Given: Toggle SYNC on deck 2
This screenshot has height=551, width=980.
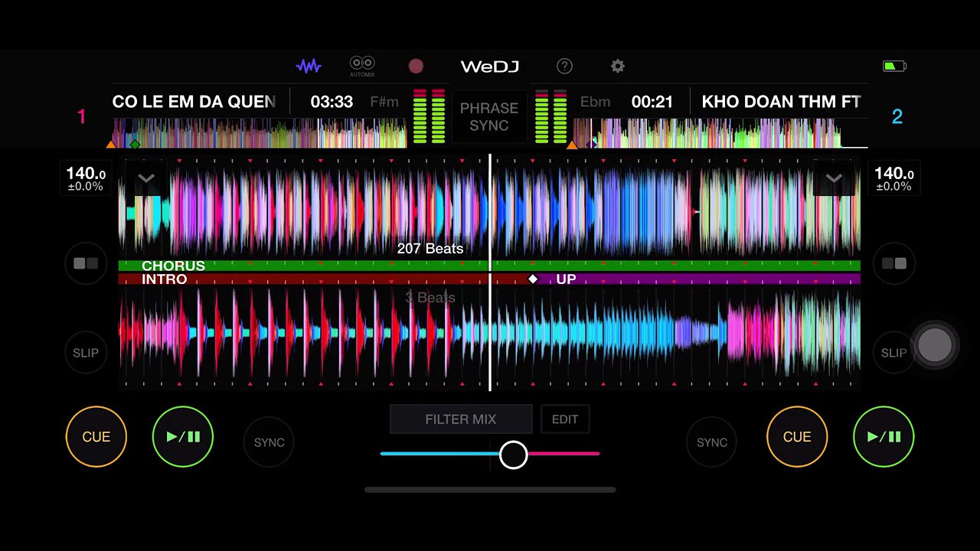Looking at the screenshot, I should click(x=711, y=442).
